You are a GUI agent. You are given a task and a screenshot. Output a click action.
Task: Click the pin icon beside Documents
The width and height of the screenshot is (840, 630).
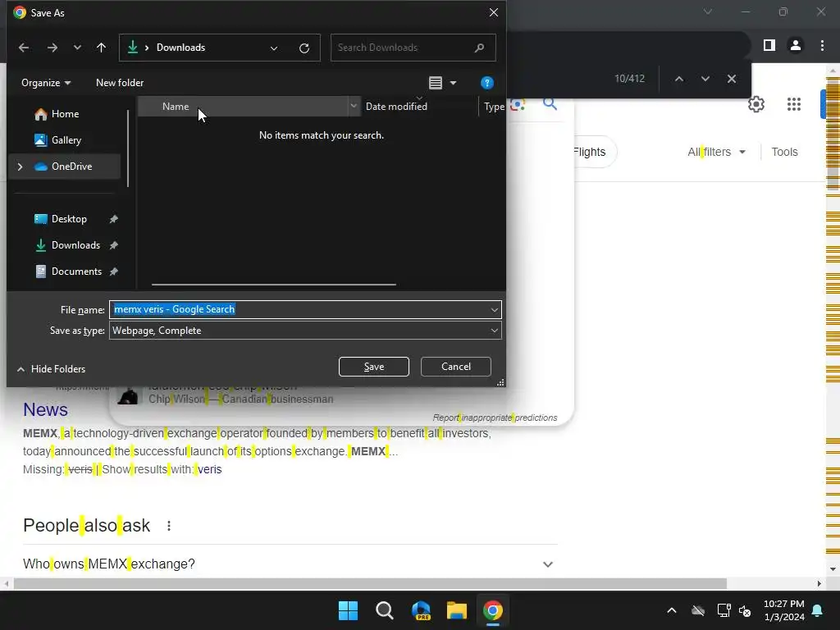coord(113,271)
